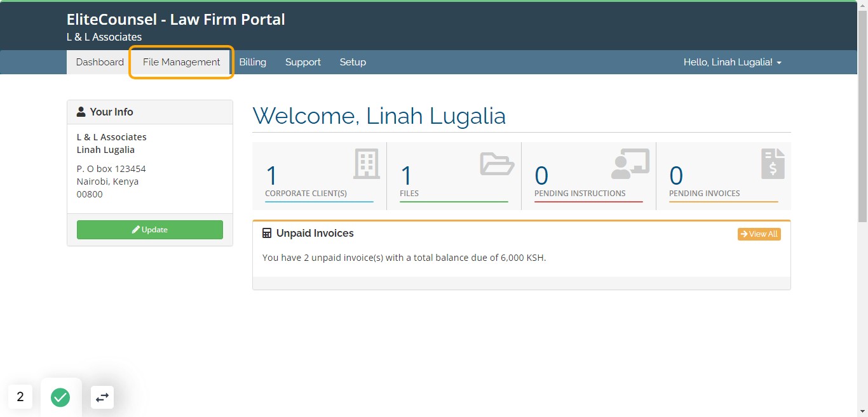The image size is (868, 417).
Task: Click the Pending Invoices dollar document icon
Action: point(773,164)
